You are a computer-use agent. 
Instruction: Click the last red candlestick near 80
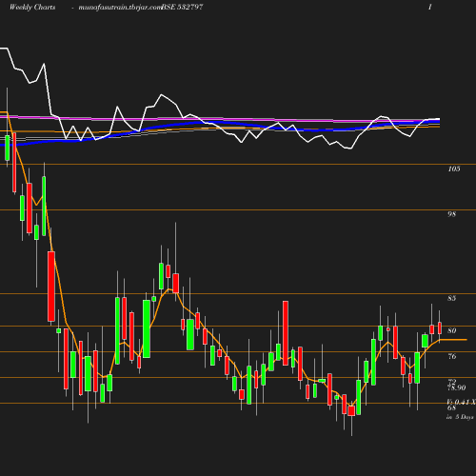coord(440,327)
